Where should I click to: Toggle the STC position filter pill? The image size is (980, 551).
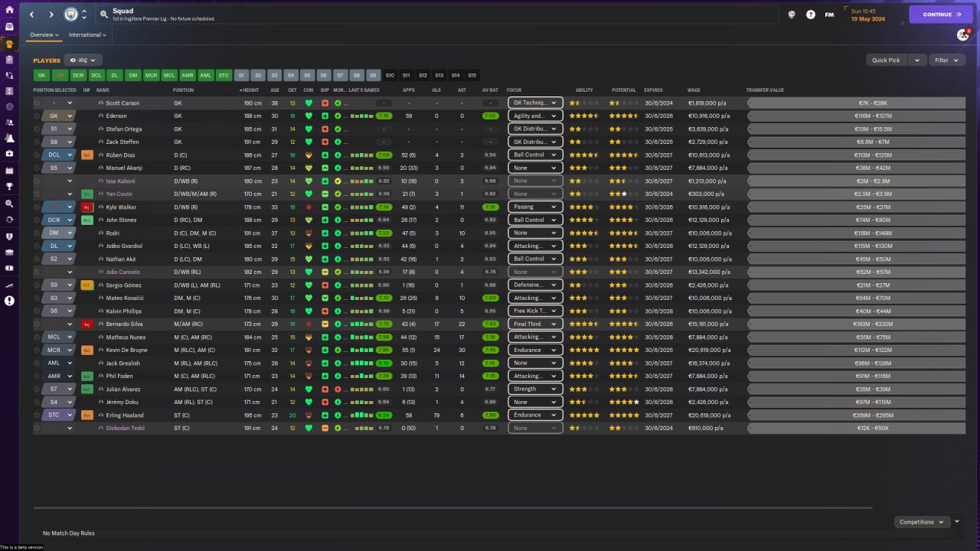223,76
